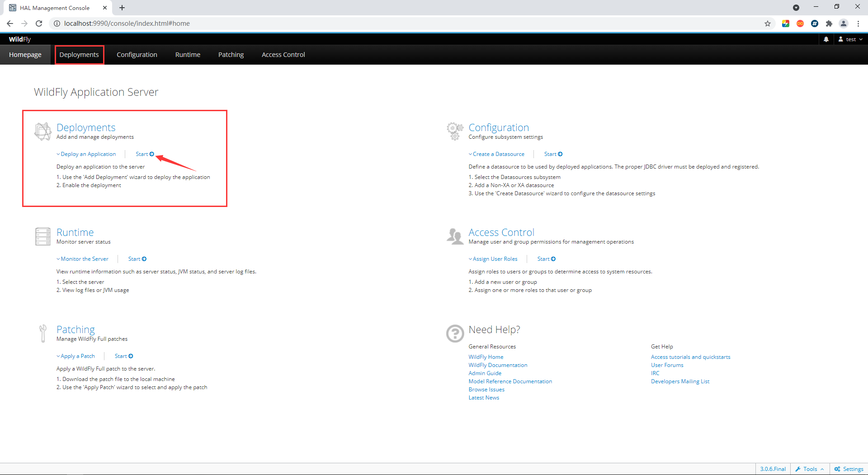This screenshot has width=868, height=475.
Task: Click the Patching wrench icon
Action: coord(43,334)
